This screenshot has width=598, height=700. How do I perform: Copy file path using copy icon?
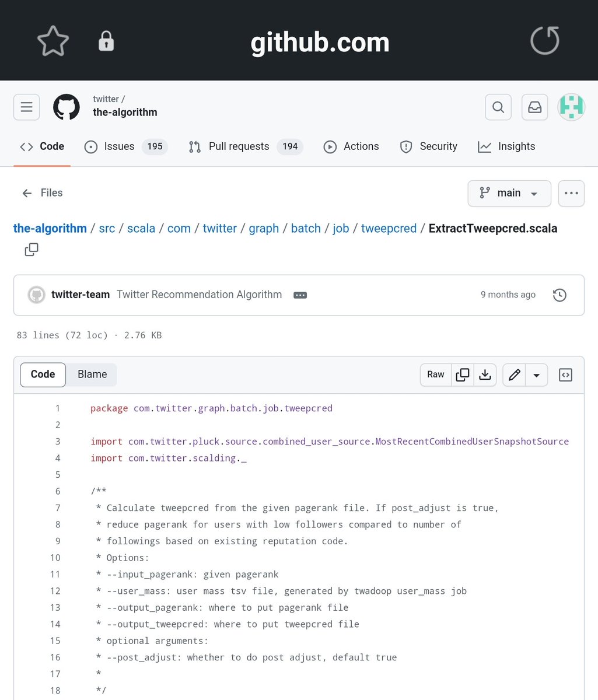click(32, 250)
